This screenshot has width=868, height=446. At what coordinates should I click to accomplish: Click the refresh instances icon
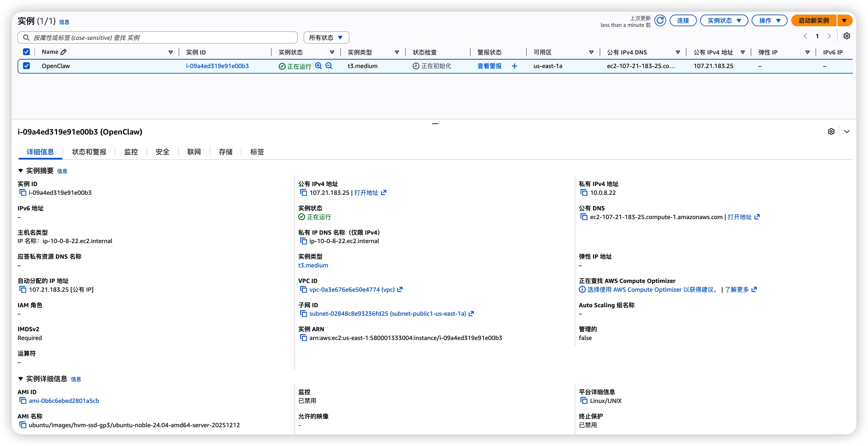click(660, 20)
